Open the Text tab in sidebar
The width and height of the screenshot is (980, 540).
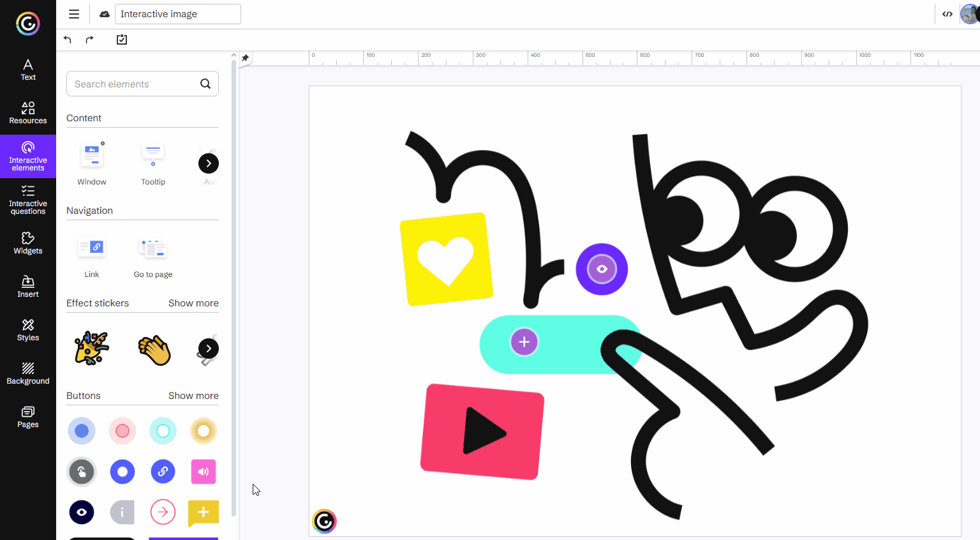point(28,70)
